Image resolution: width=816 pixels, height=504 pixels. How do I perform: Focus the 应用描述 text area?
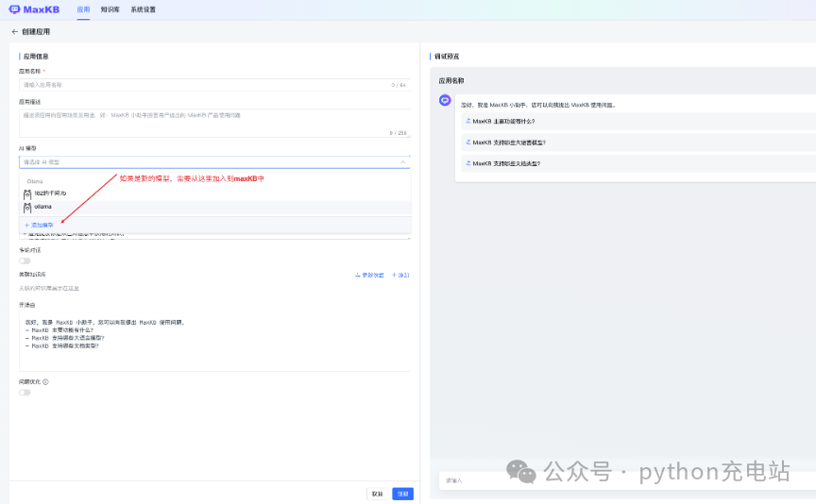214,123
